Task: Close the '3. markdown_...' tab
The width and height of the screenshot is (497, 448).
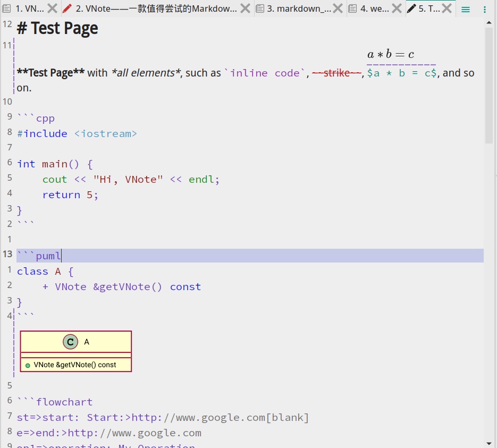Action: (338, 9)
